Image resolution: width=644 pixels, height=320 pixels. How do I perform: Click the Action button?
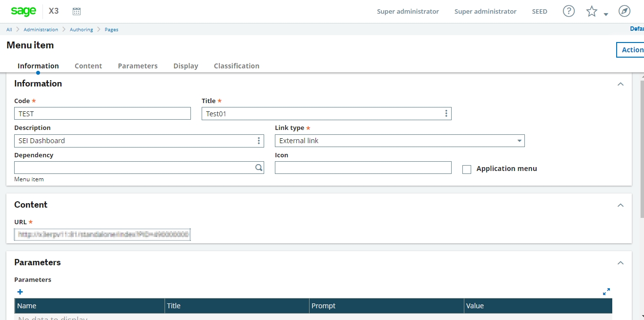click(x=632, y=50)
